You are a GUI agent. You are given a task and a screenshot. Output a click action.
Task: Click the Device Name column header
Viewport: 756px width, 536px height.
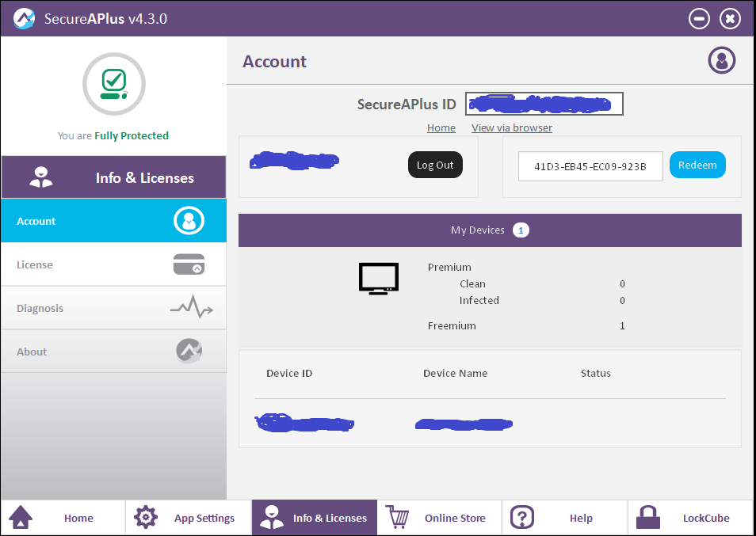(x=455, y=373)
